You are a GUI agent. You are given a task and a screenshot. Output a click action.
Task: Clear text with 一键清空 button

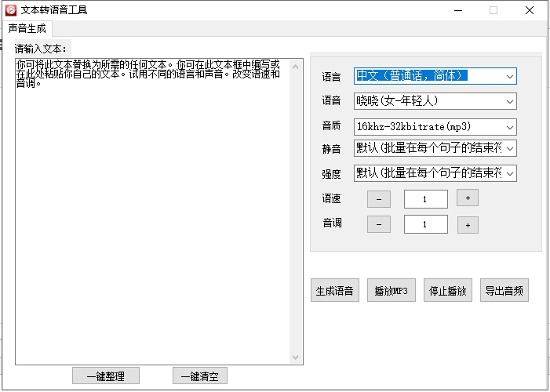point(199,376)
